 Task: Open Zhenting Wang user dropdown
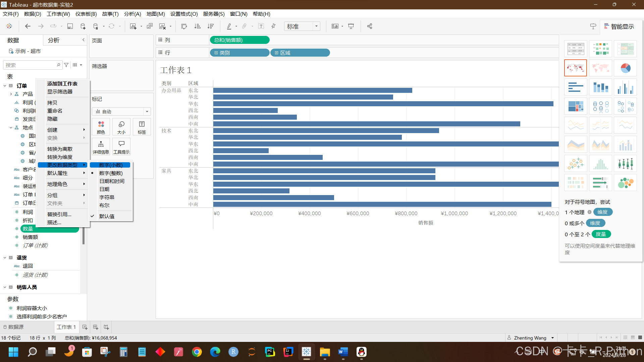553,338
